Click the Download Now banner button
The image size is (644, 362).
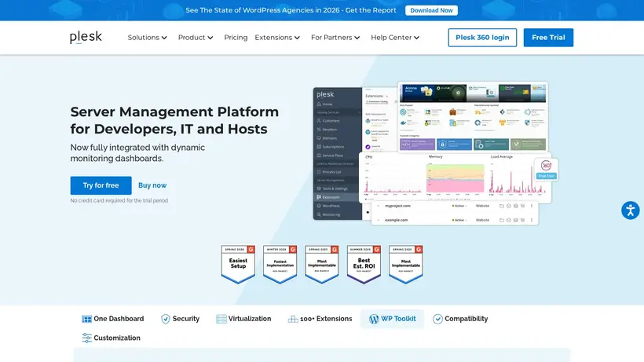tap(431, 10)
